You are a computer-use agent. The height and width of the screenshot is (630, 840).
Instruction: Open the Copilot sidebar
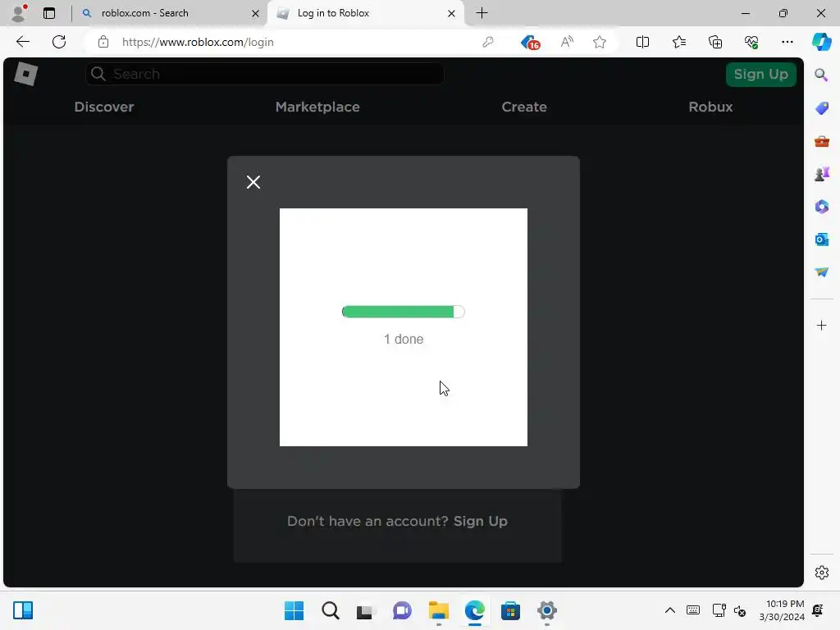pos(821,42)
